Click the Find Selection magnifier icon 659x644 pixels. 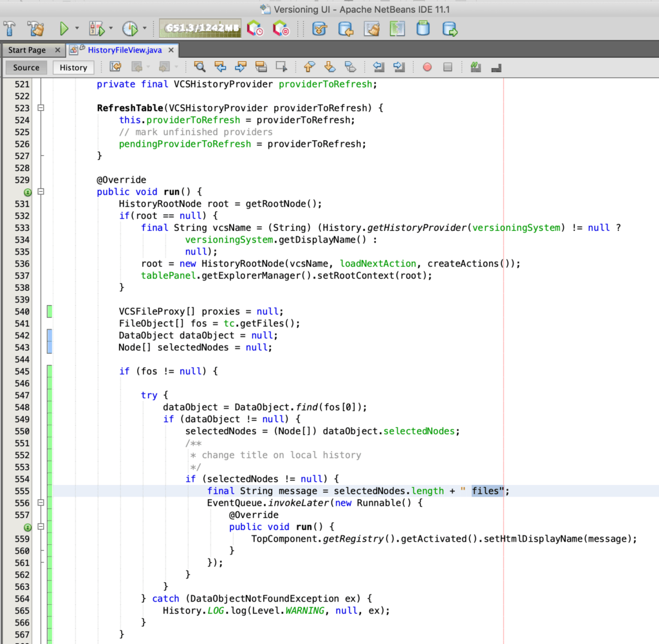coord(200,67)
